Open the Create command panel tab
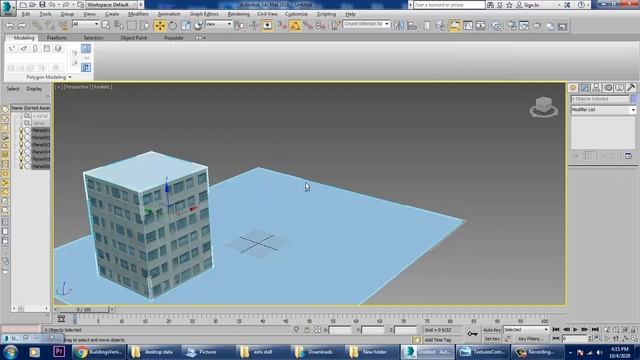The height and width of the screenshot is (360, 640). tap(573, 87)
